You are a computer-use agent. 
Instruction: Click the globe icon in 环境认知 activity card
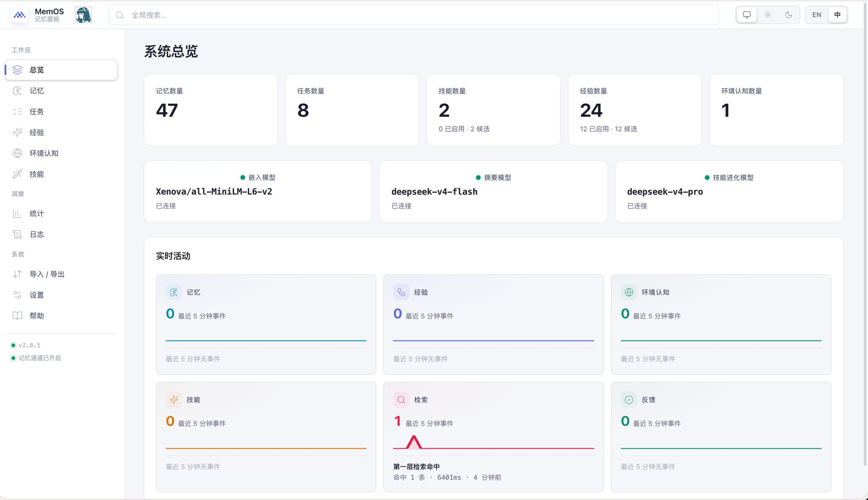629,292
